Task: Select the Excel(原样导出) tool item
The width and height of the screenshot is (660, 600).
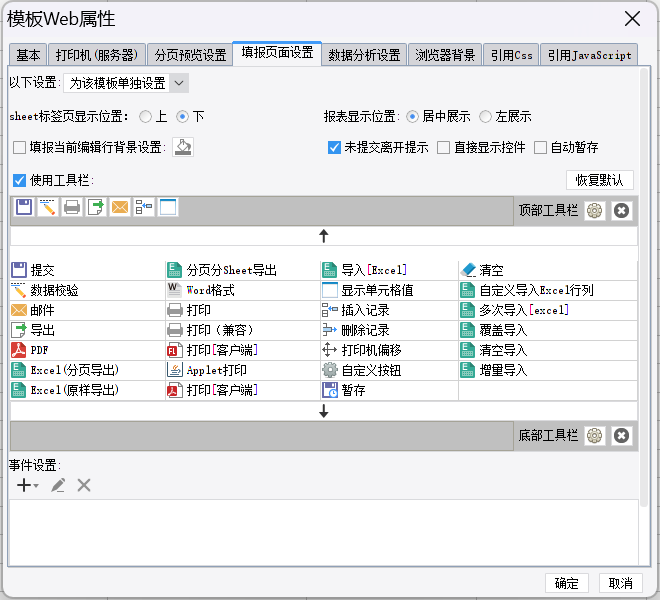Action: pos(87,390)
